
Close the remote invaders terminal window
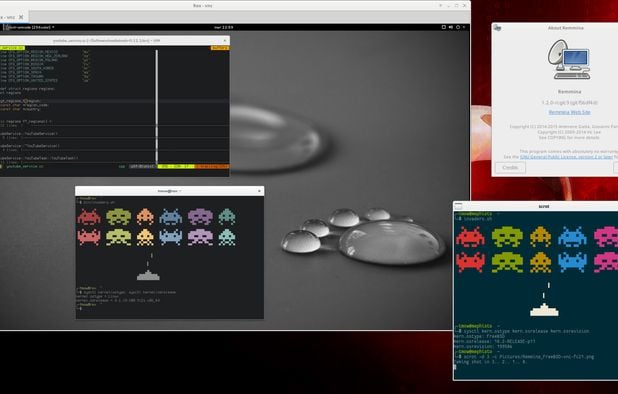tap(259, 191)
